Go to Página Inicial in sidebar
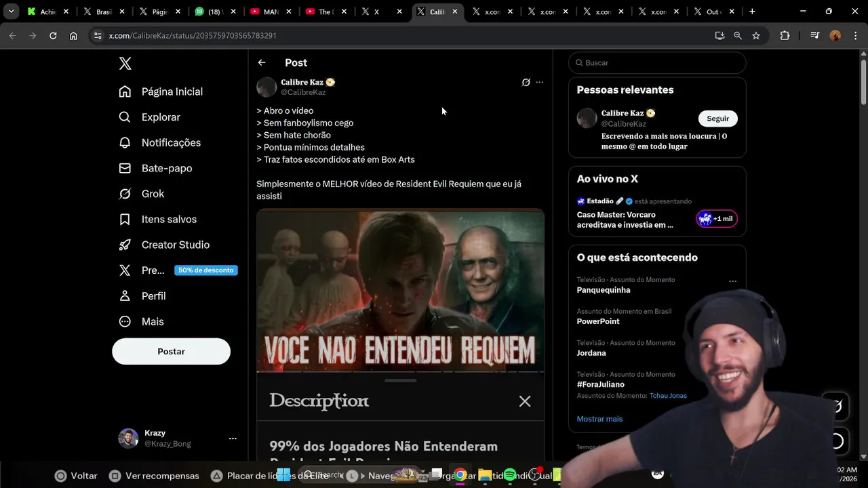868x488 pixels. coord(161,91)
